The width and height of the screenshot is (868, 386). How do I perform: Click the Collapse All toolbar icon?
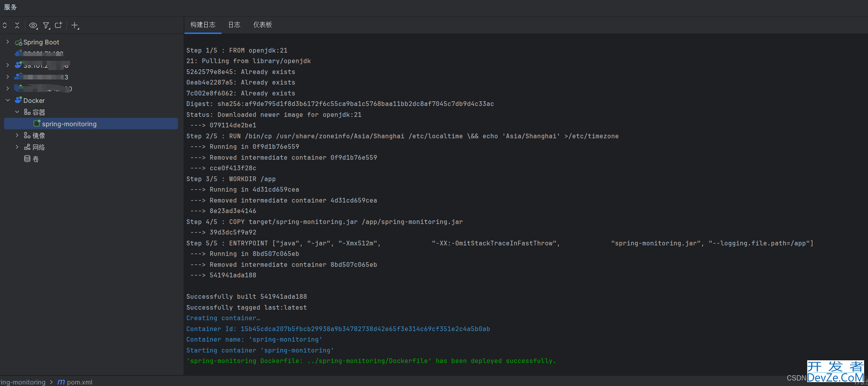coord(17,25)
